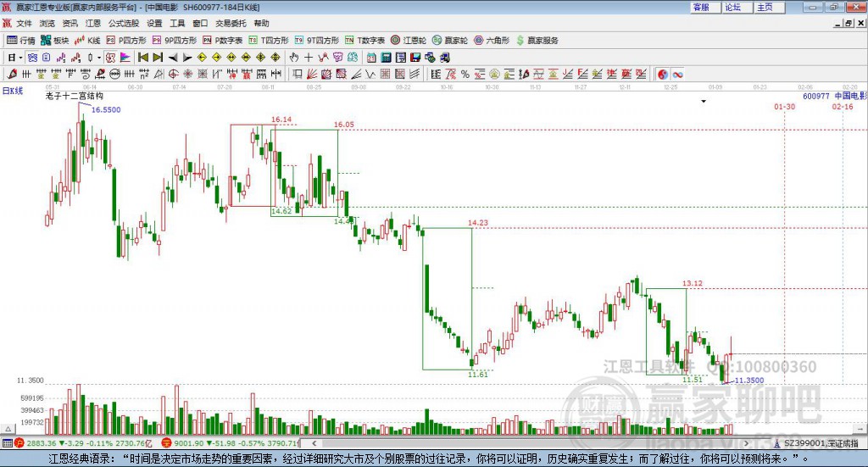Open the 江恩轮 Gann wheel tool
The width and height of the screenshot is (868, 467).
coord(408,40)
